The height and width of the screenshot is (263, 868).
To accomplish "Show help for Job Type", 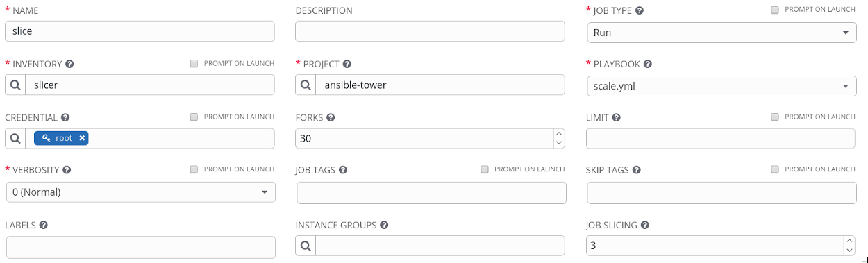I will coord(639,11).
